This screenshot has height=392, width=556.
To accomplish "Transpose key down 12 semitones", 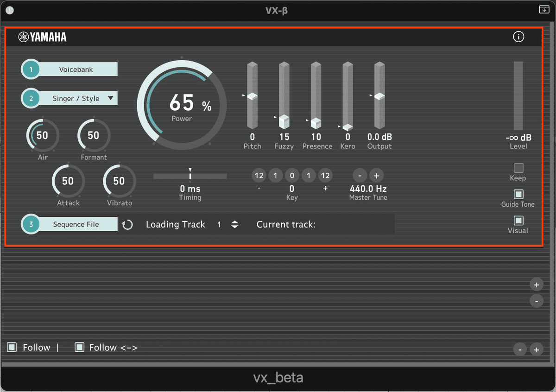I will pyautogui.click(x=259, y=176).
